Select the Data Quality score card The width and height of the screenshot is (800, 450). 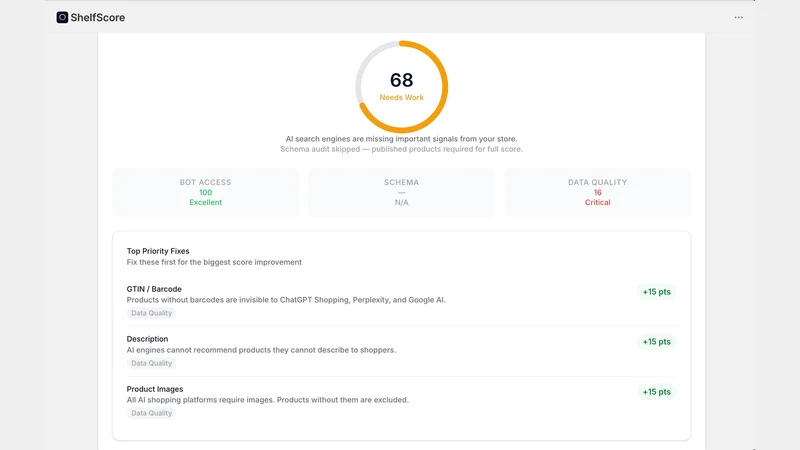click(x=597, y=192)
